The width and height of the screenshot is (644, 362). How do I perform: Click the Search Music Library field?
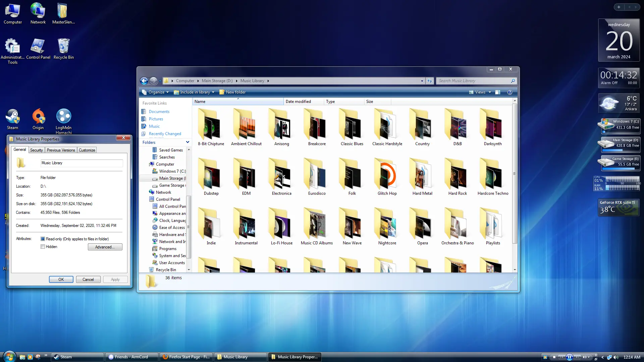(473, 81)
